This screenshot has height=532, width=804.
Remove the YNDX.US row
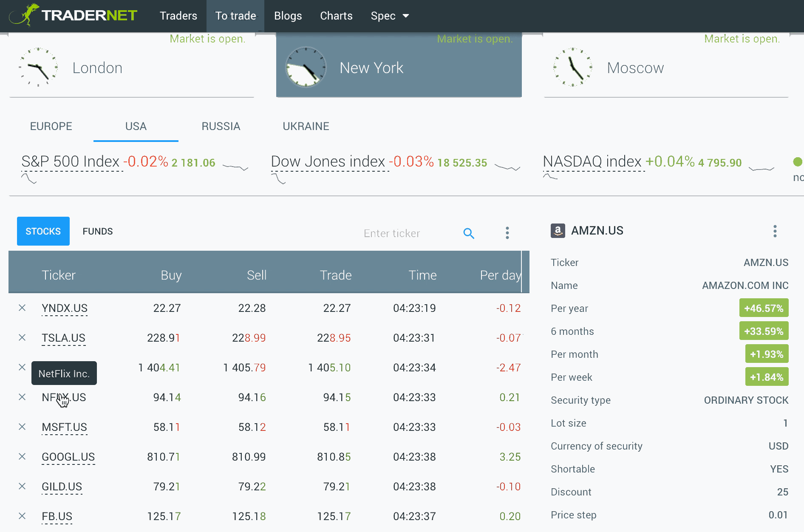click(22, 308)
